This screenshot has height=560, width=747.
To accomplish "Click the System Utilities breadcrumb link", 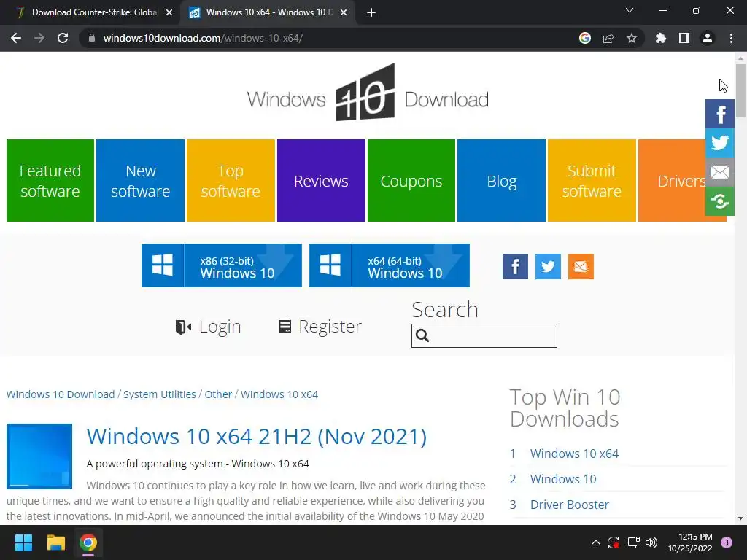I will 160,394.
